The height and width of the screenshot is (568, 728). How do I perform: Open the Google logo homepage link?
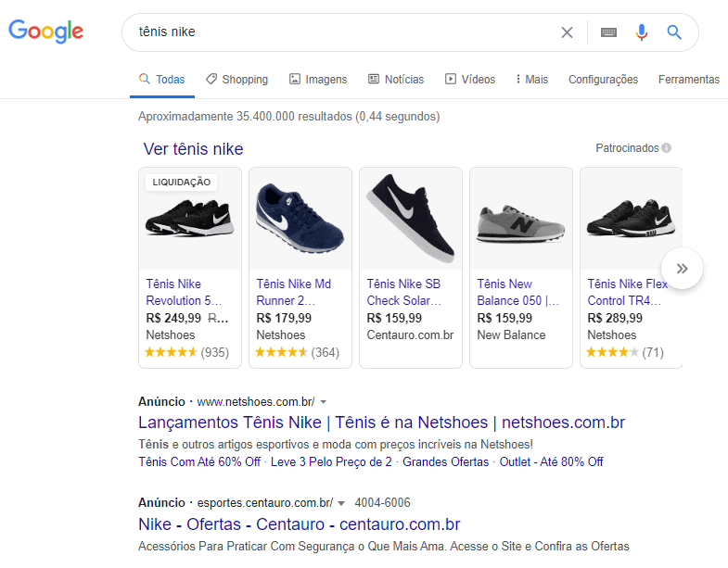coord(46,32)
